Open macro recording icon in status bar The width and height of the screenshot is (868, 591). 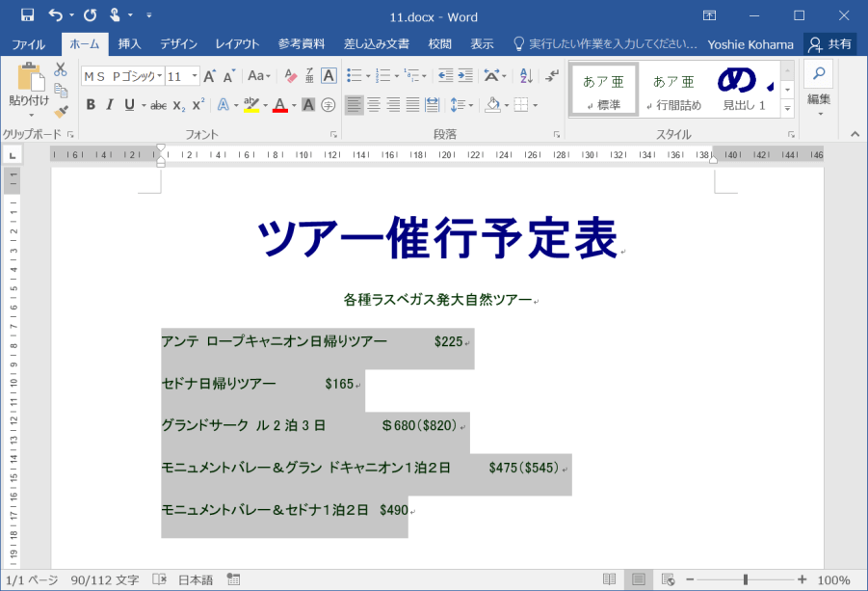(233, 579)
